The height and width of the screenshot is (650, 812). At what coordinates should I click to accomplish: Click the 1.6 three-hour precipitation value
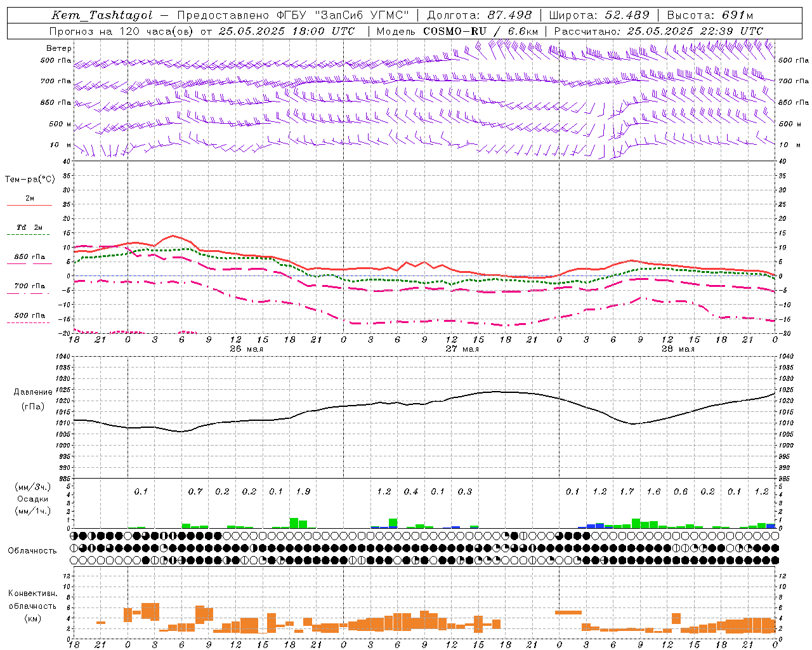tap(653, 491)
